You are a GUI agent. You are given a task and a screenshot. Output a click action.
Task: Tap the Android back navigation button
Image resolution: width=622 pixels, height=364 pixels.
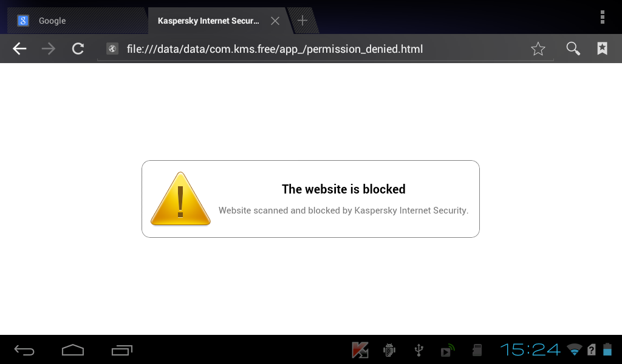24,350
